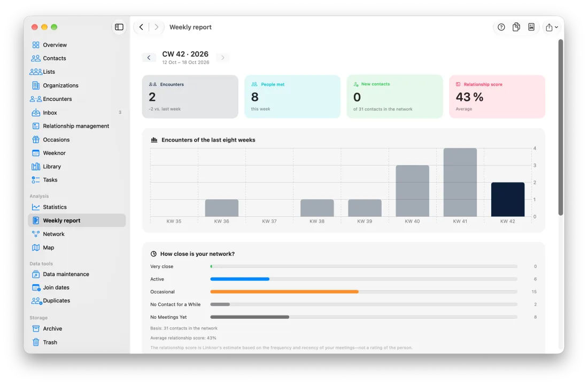588x385 pixels.
Task: Open the Network view
Action: tap(77, 234)
